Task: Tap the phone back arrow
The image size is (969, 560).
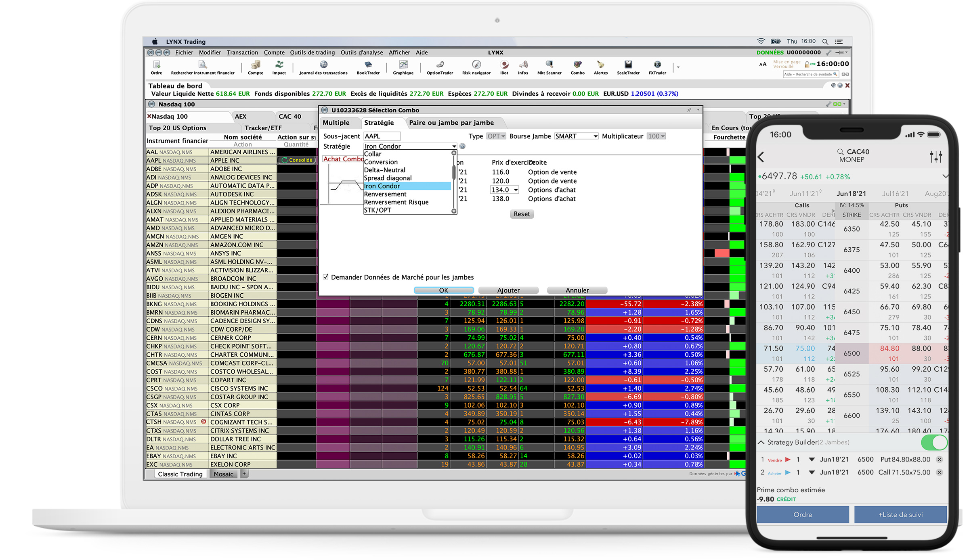Action: click(x=761, y=157)
